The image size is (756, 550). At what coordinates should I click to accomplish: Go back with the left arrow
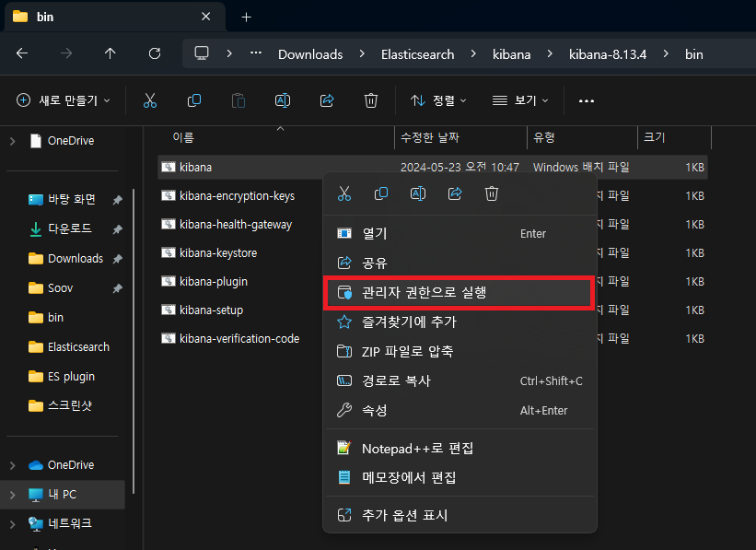(22, 53)
